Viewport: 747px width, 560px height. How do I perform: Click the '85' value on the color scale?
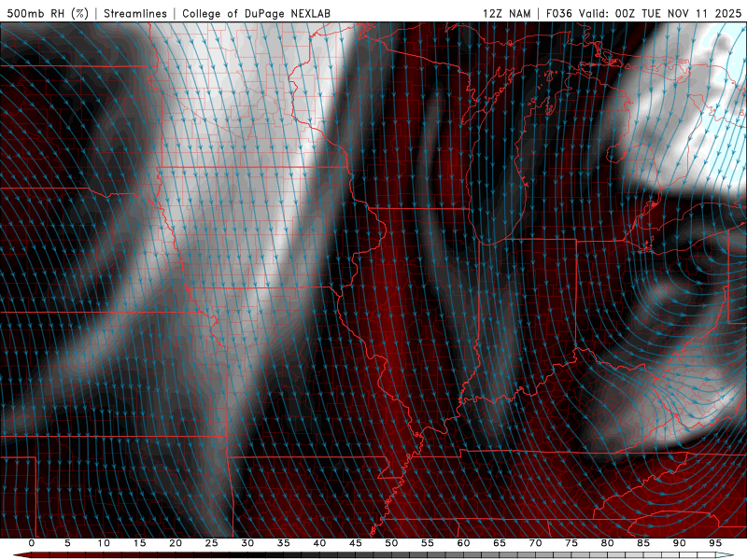click(x=643, y=543)
